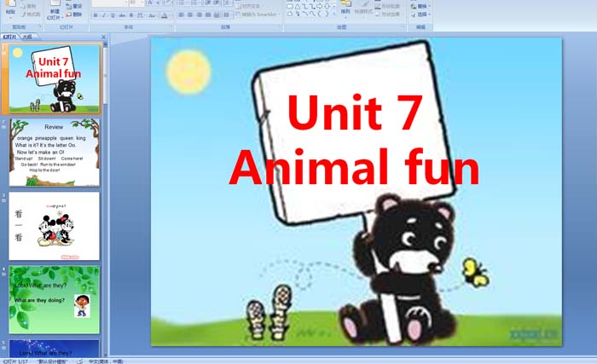Select the Review slide thumbnail

point(54,153)
